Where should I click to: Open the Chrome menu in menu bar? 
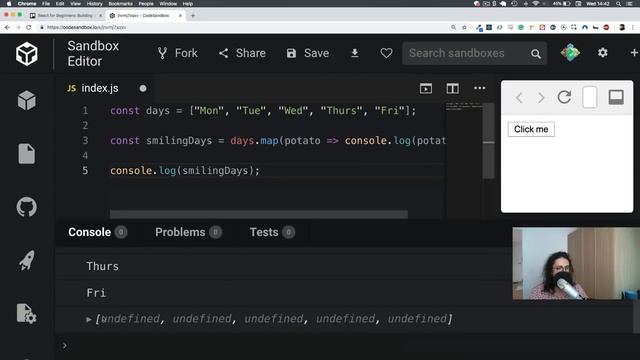(x=27, y=4)
